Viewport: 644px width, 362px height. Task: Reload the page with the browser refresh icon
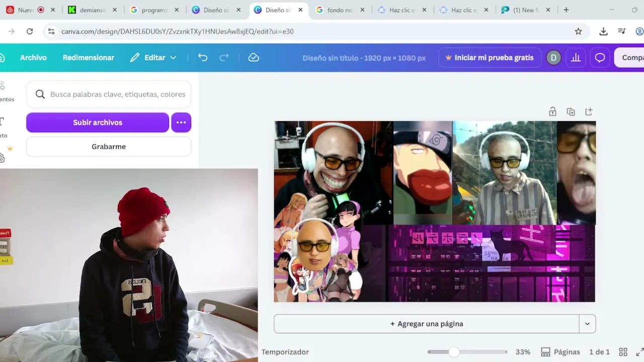click(x=30, y=31)
